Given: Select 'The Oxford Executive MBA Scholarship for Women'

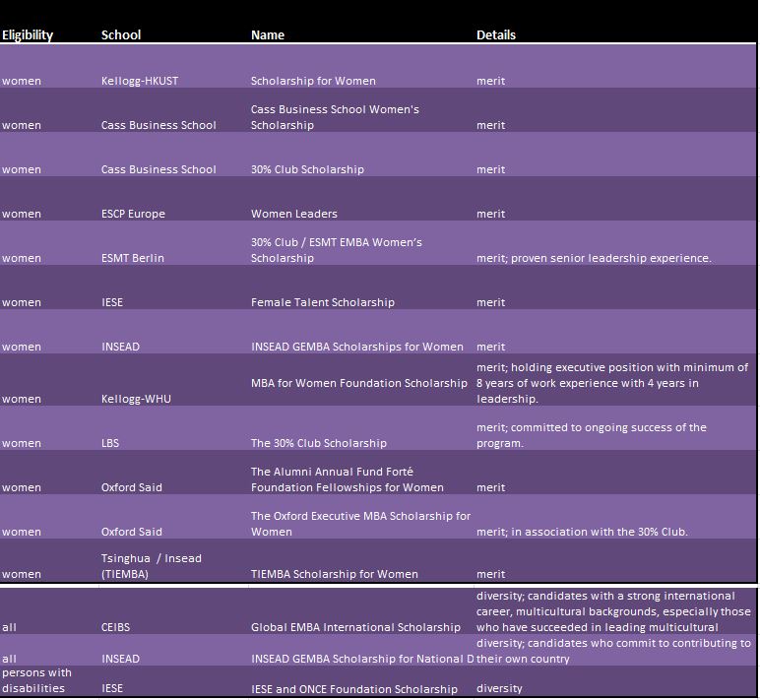Looking at the screenshot, I should coord(360,524).
